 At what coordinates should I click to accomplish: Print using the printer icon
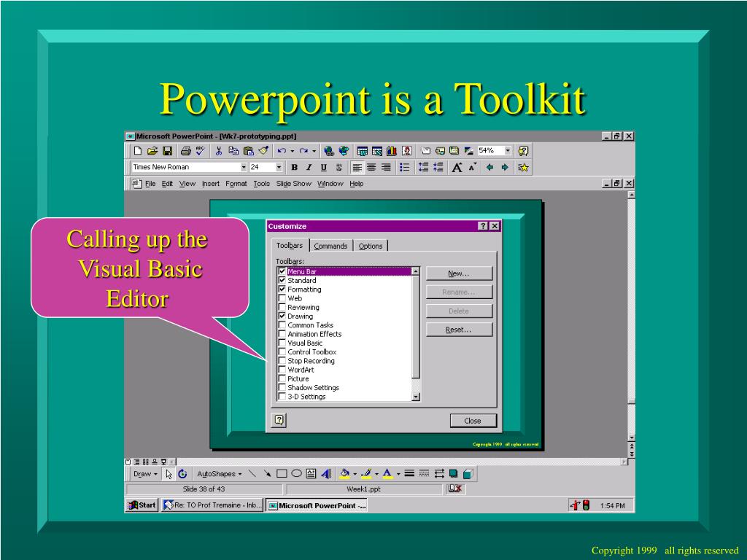click(x=186, y=151)
